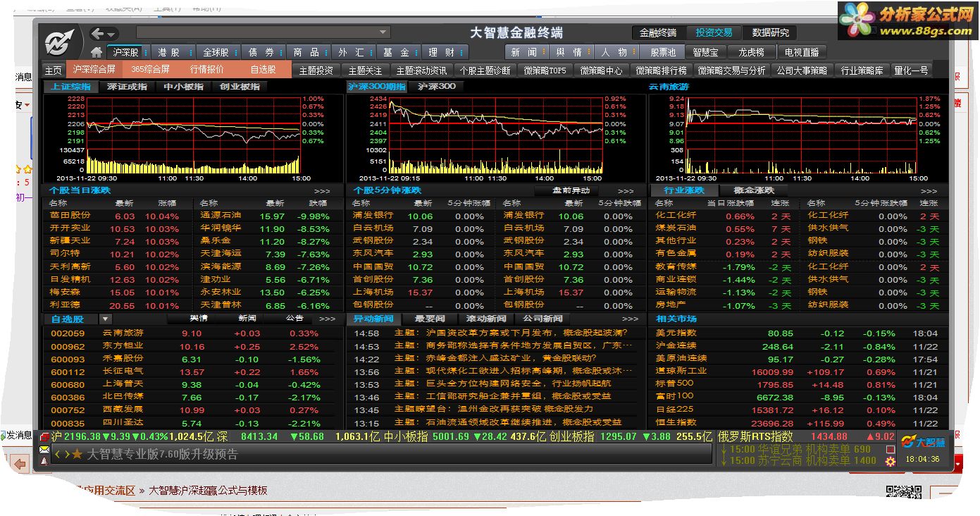980x516 pixels.
Task: Select the 365综合屏 tab
Action: [150, 70]
